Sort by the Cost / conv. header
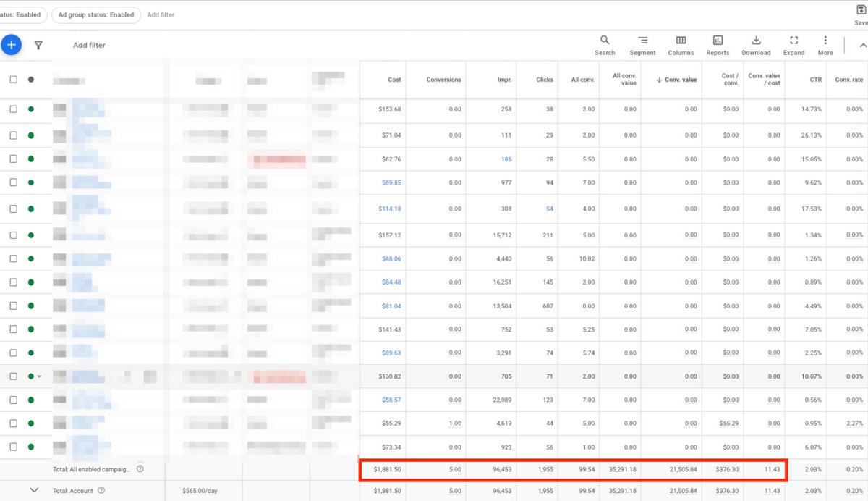Screen dimensions: 868x501 click(730, 80)
